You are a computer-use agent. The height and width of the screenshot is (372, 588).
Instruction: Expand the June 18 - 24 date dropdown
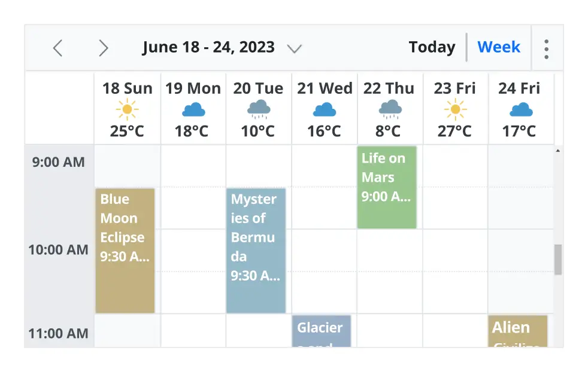[295, 49]
